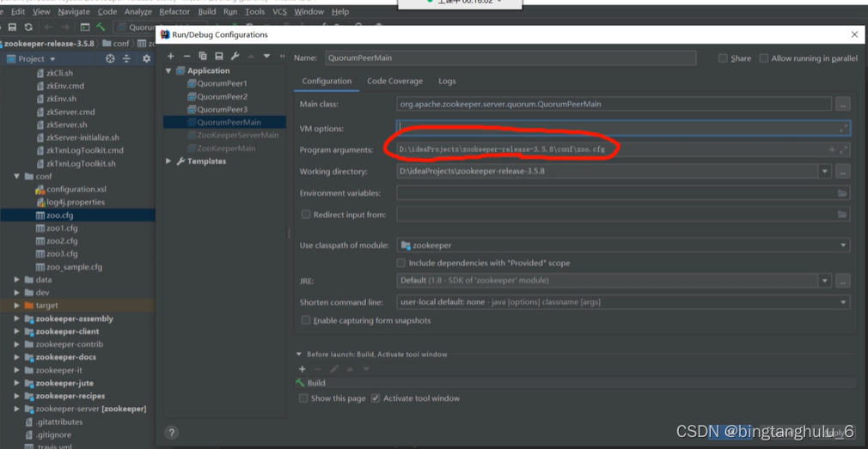868x449 pixels.
Task: Switch to the Logs tab
Action: 447,81
